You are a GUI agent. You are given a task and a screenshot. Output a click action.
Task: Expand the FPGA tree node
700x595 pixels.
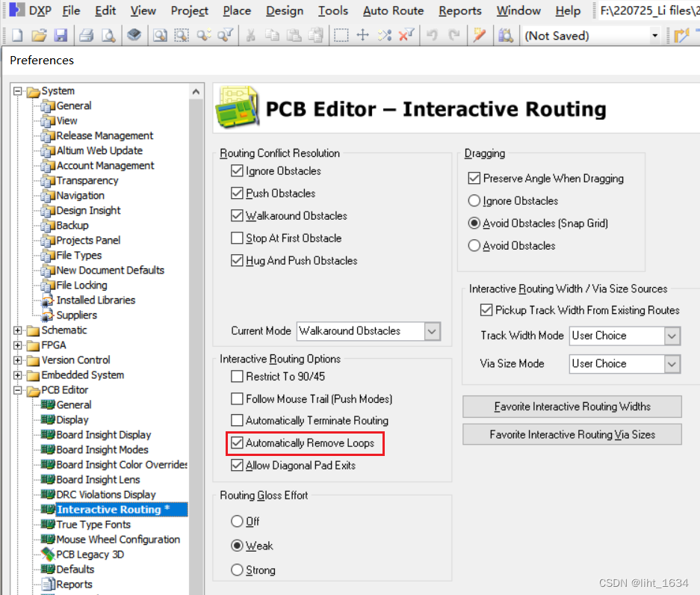(17, 345)
